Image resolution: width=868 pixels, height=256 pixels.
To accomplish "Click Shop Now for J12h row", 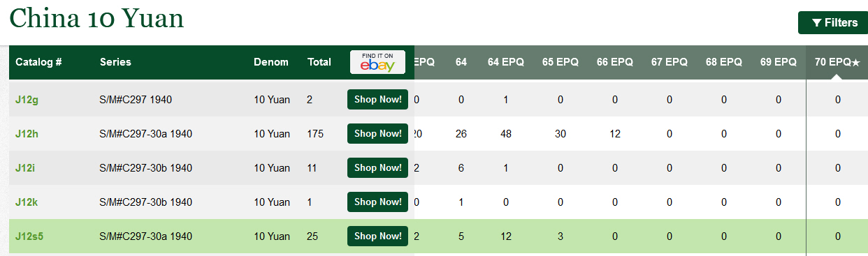I will tap(378, 134).
